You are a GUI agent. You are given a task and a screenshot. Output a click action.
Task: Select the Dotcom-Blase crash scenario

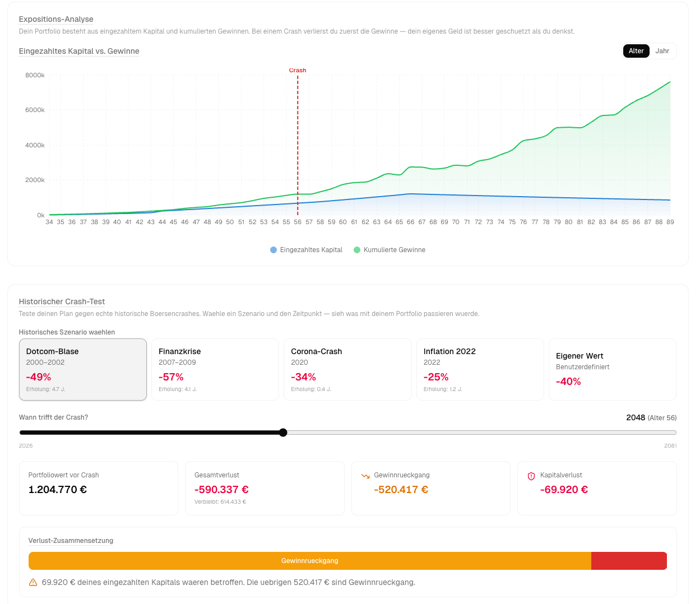coord(83,369)
